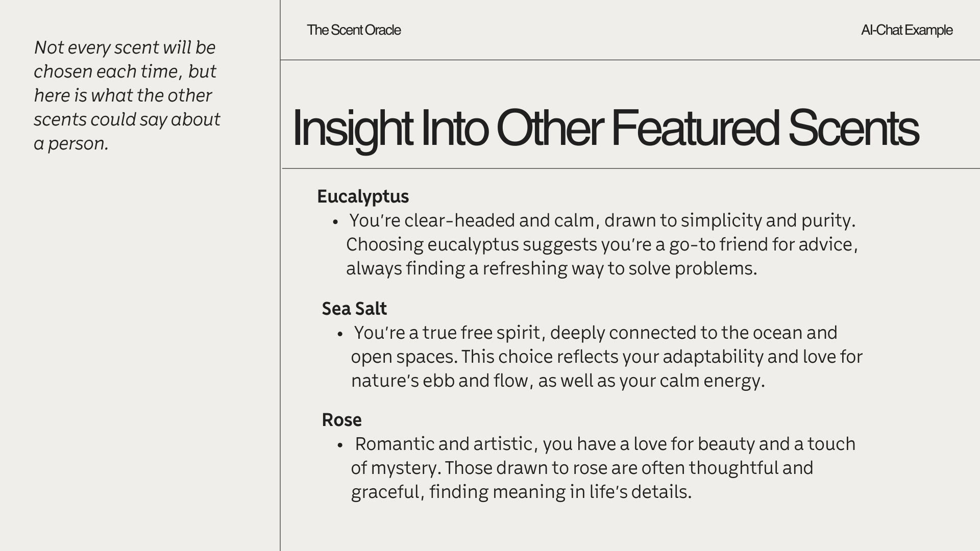Viewport: 980px width, 551px height.
Task: Click the 'You're clear-headed and calm' sentence
Action: click(602, 220)
